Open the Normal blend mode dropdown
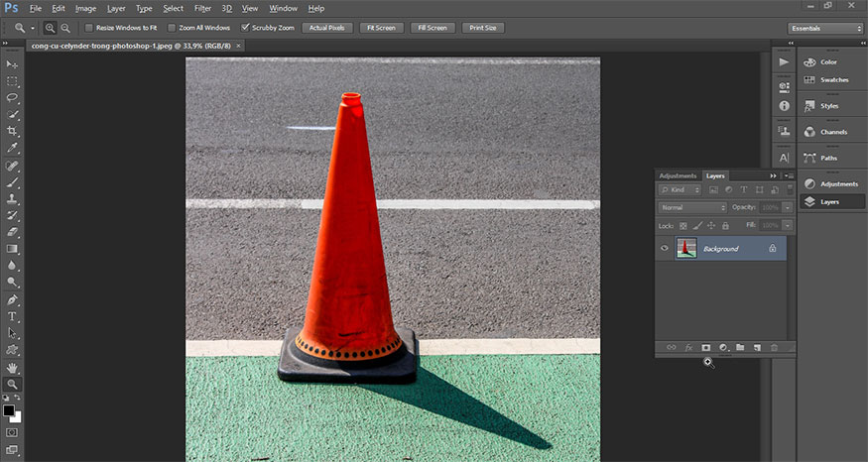Image resolution: width=868 pixels, height=462 pixels. (x=692, y=207)
